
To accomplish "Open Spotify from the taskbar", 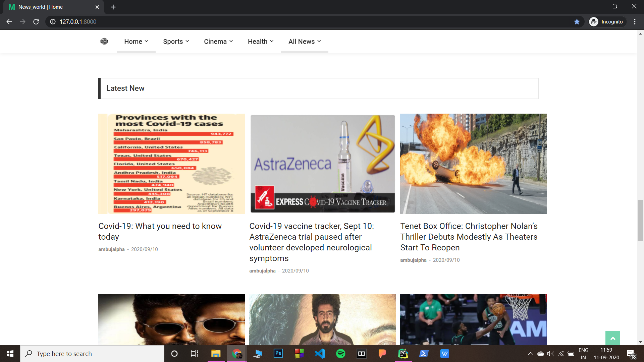I will 341,354.
